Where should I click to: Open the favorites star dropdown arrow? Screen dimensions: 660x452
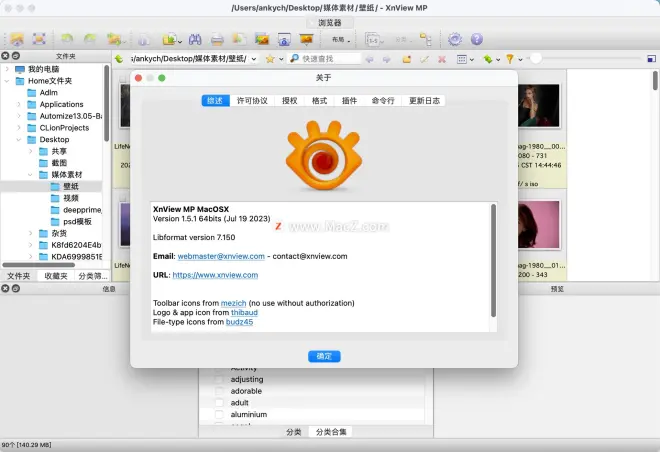tap(281, 59)
